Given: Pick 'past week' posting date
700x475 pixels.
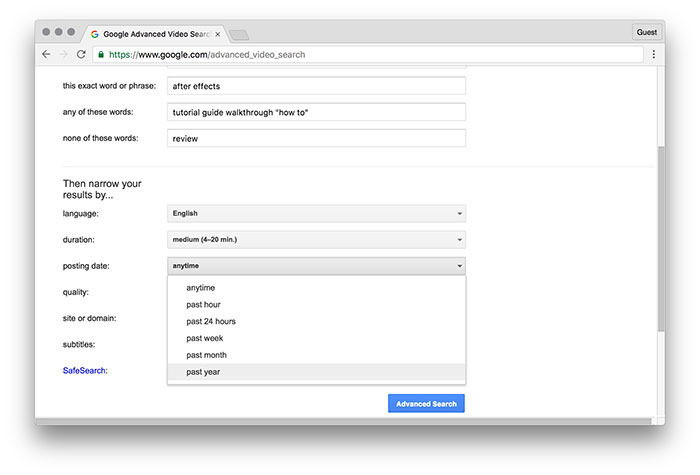Looking at the screenshot, I should [x=204, y=338].
